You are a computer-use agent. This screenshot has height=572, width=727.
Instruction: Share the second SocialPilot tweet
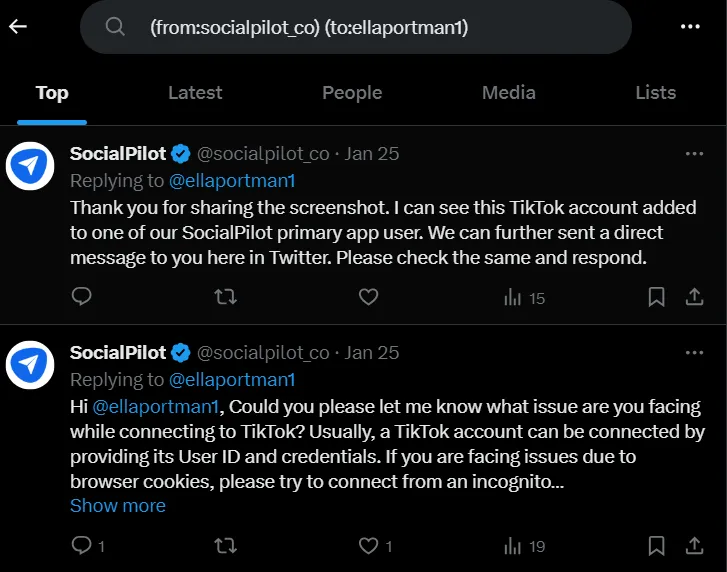point(694,546)
